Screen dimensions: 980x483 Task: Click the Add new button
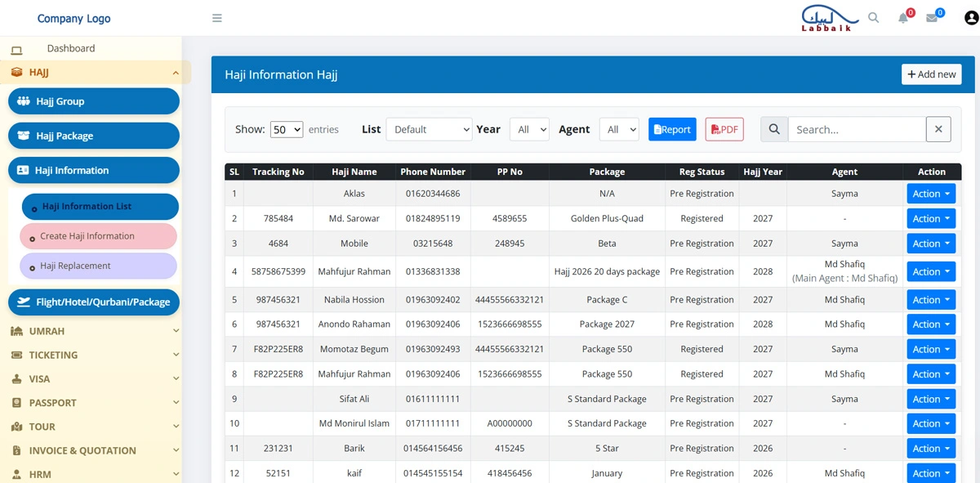pyautogui.click(x=932, y=74)
